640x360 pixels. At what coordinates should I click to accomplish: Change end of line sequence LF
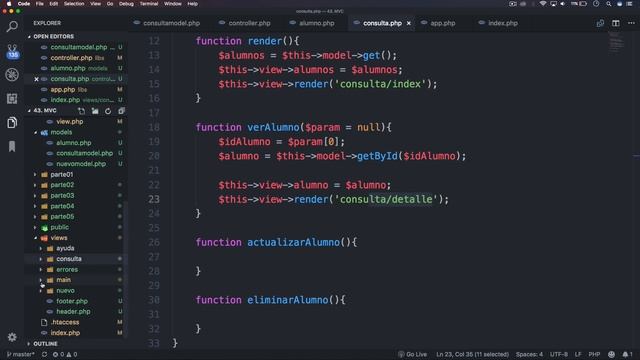click(578, 354)
